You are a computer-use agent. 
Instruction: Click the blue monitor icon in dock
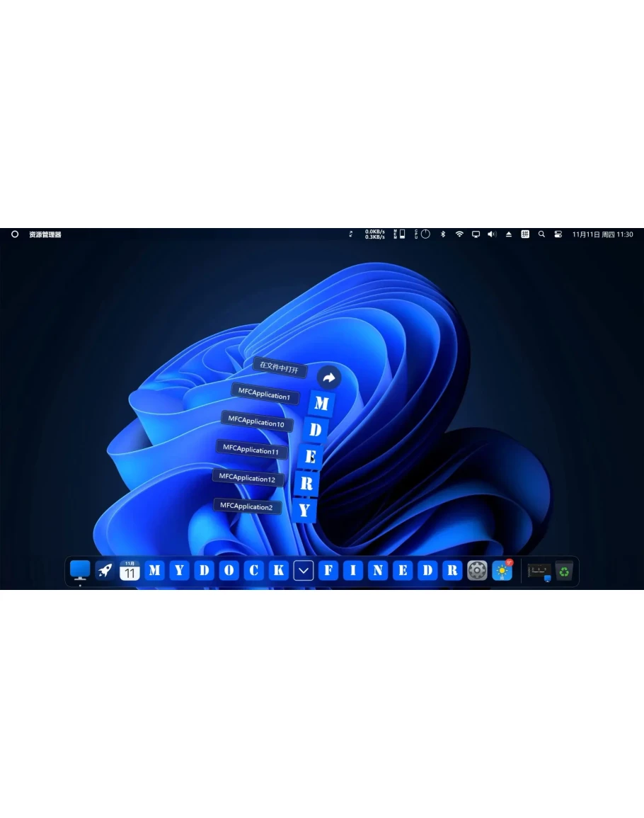[80, 569]
